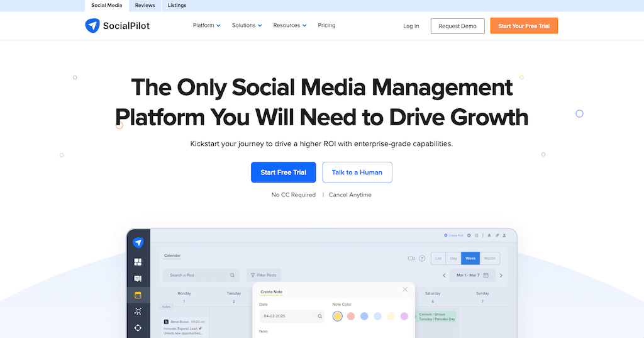Open the Steve Brown post card
This screenshot has height=338, width=644.
coord(184,327)
